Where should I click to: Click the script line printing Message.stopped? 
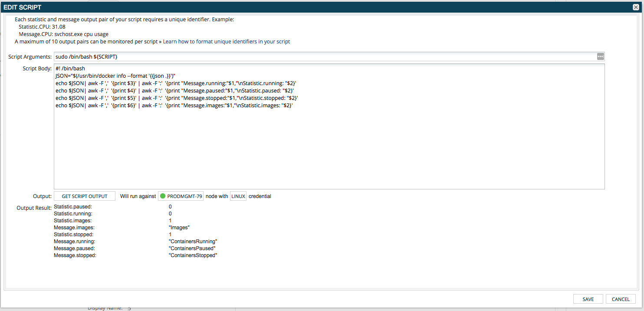[177, 98]
